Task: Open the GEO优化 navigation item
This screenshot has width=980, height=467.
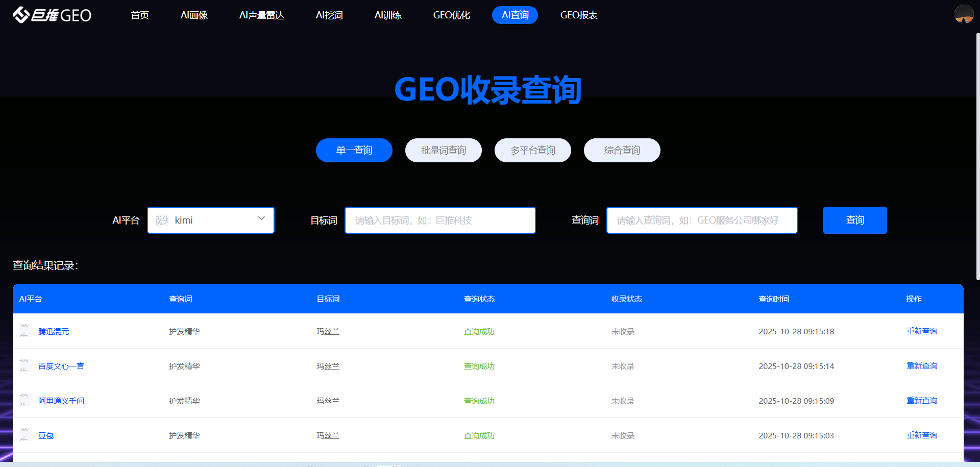Action: click(451, 15)
